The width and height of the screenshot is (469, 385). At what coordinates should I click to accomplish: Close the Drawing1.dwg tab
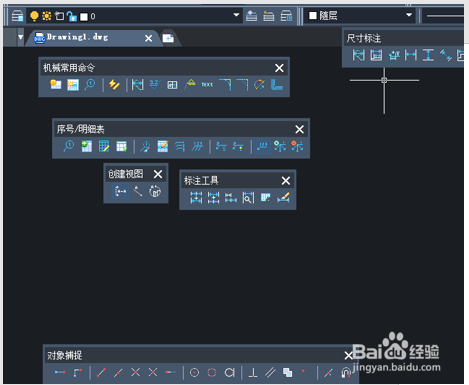[x=149, y=38]
